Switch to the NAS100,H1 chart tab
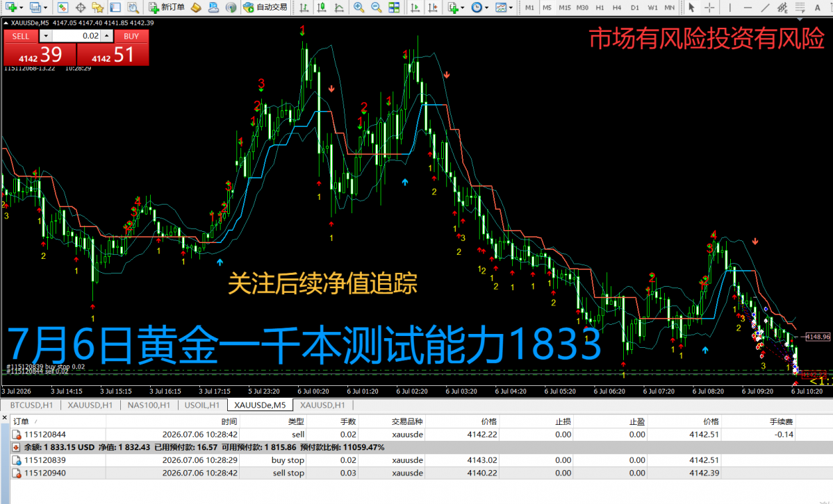Image resolution: width=833 pixels, height=504 pixels. [x=149, y=405]
